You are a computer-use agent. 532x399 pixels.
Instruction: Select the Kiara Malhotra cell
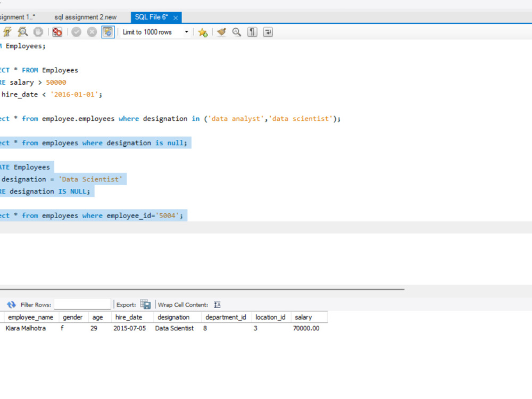(31, 328)
